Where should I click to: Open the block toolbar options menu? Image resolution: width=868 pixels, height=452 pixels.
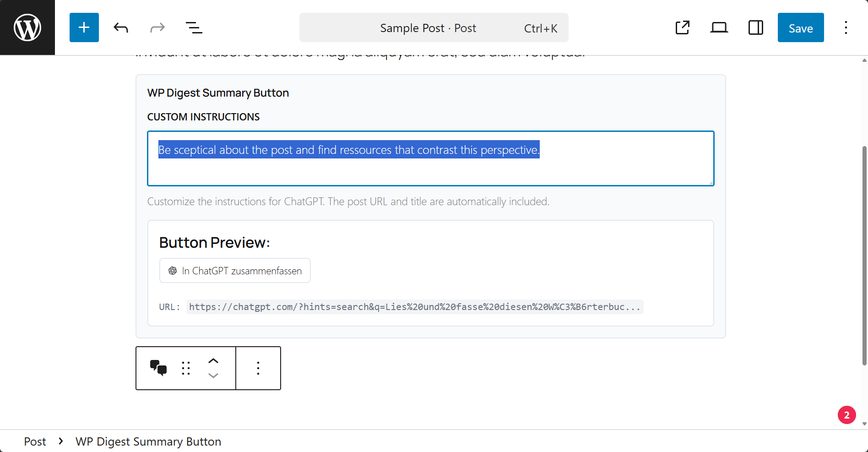pos(258,368)
